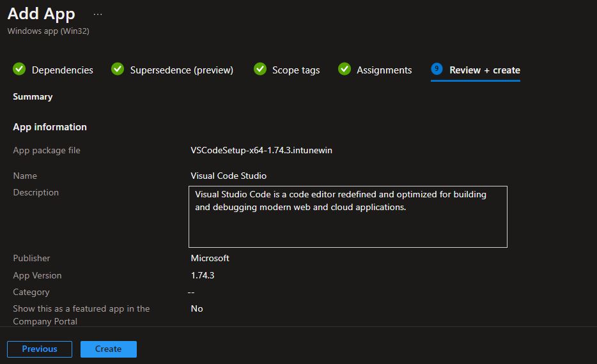The width and height of the screenshot is (597, 364).
Task: Click the Name field label
Action: (x=25, y=176)
